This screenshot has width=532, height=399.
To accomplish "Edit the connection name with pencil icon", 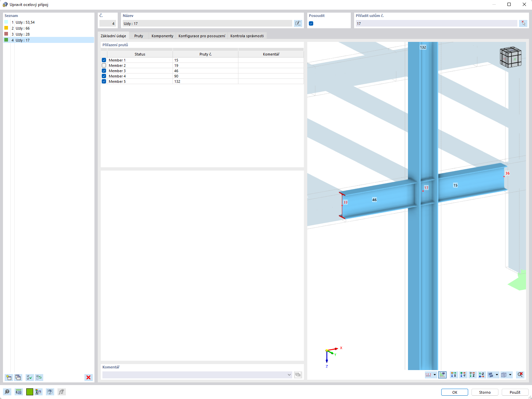I will pyautogui.click(x=298, y=23).
